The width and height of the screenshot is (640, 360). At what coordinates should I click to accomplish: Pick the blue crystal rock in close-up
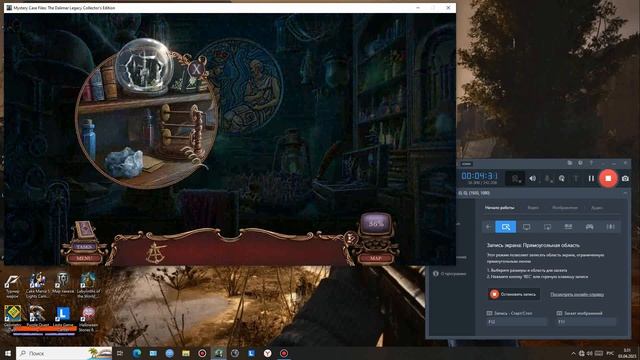124,162
